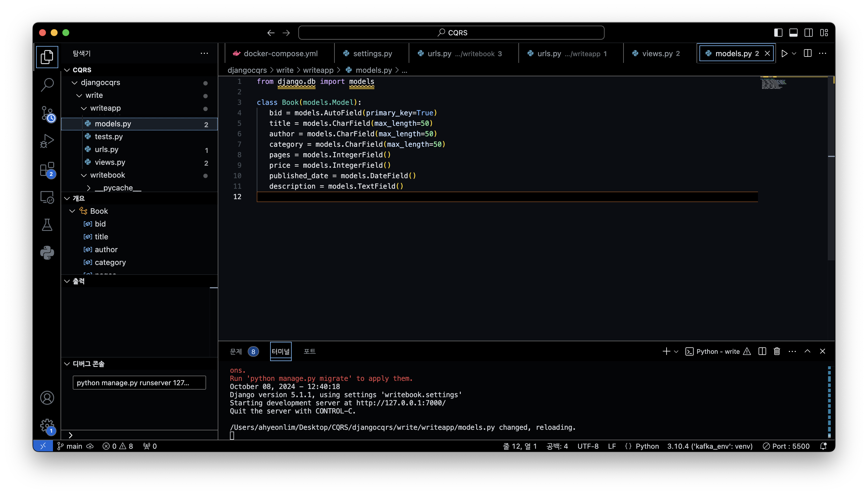868x495 pixels.
Task: Open the Testing flask view
Action: [x=47, y=225]
